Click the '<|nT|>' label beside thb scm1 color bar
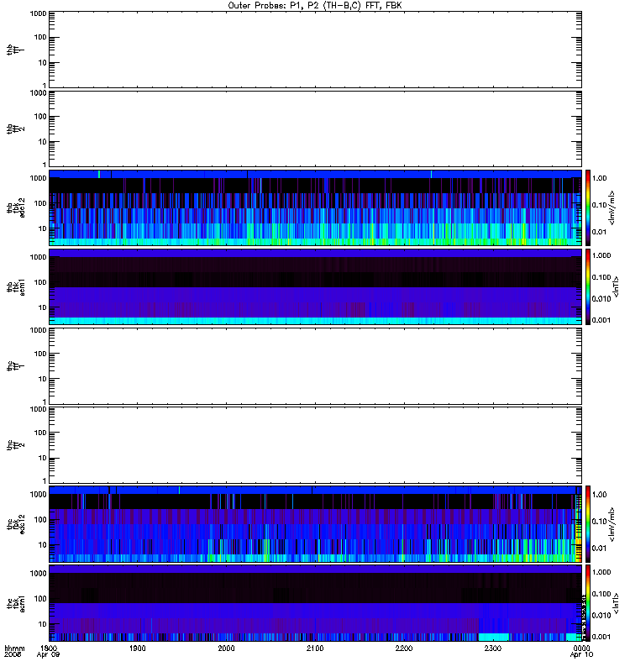The image size is (630, 672). (x=617, y=287)
